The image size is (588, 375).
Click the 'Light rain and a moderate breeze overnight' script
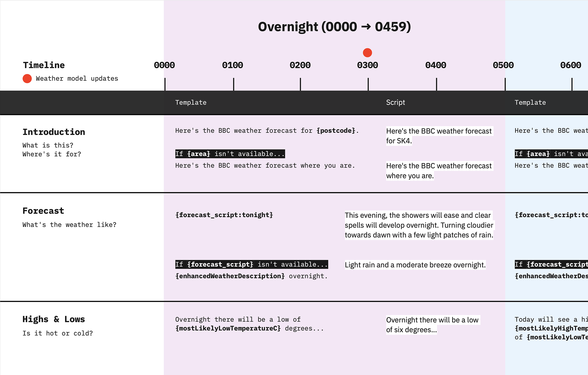pos(415,265)
